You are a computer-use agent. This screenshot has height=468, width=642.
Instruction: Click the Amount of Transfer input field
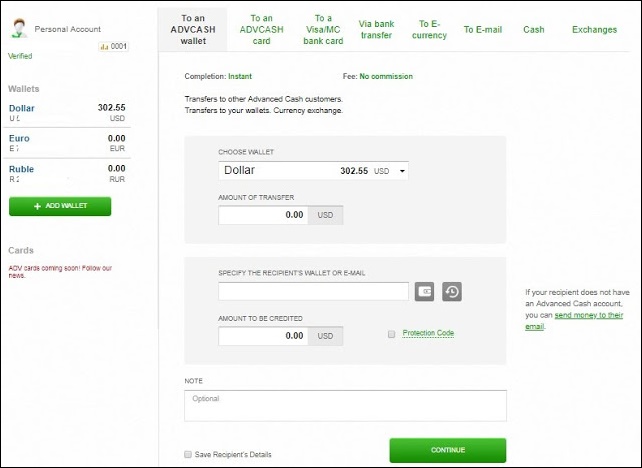263,214
